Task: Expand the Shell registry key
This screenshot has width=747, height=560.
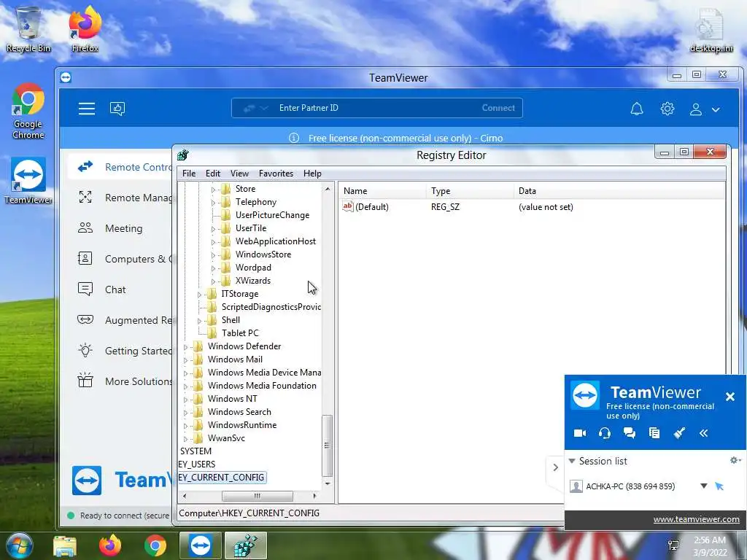Action: pyautogui.click(x=199, y=321)
